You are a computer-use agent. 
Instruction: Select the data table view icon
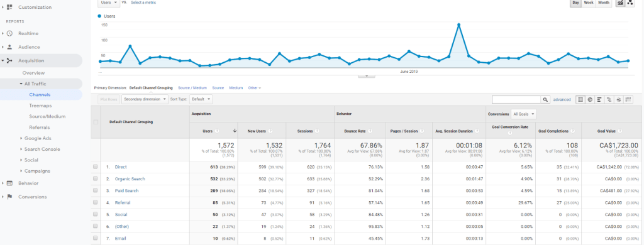[580, 99]
